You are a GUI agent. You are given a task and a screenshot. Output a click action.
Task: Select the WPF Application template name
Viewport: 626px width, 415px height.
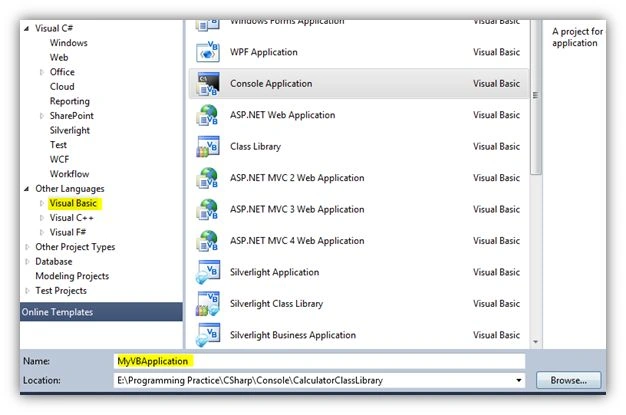click(x=263, y=52)
